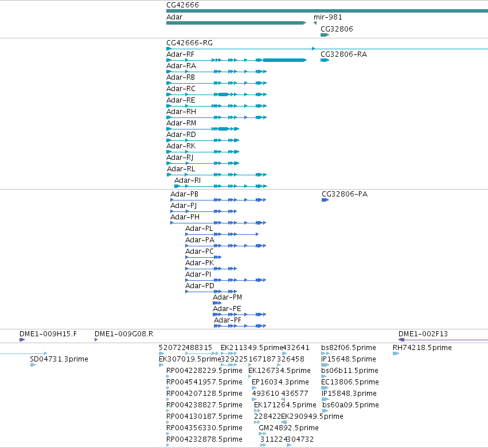
Task: Select EST RP004238827.5prime
Action: [168, 411]
